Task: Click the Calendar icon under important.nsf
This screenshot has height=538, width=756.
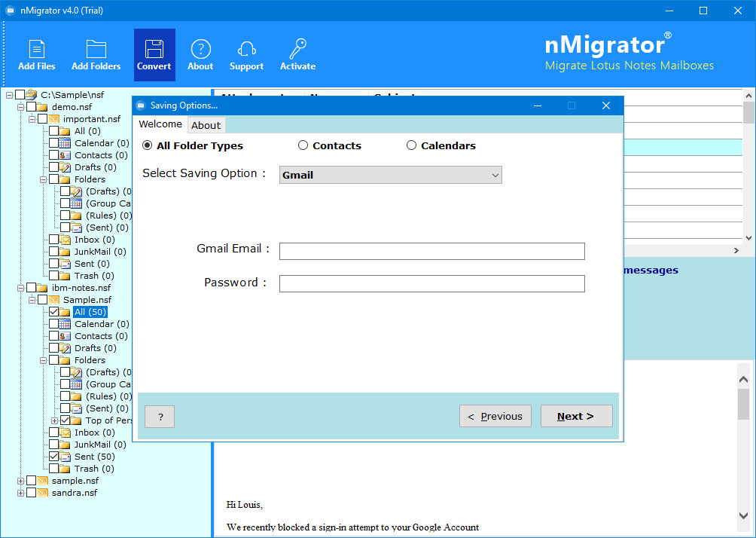Action: pos(65,143)
